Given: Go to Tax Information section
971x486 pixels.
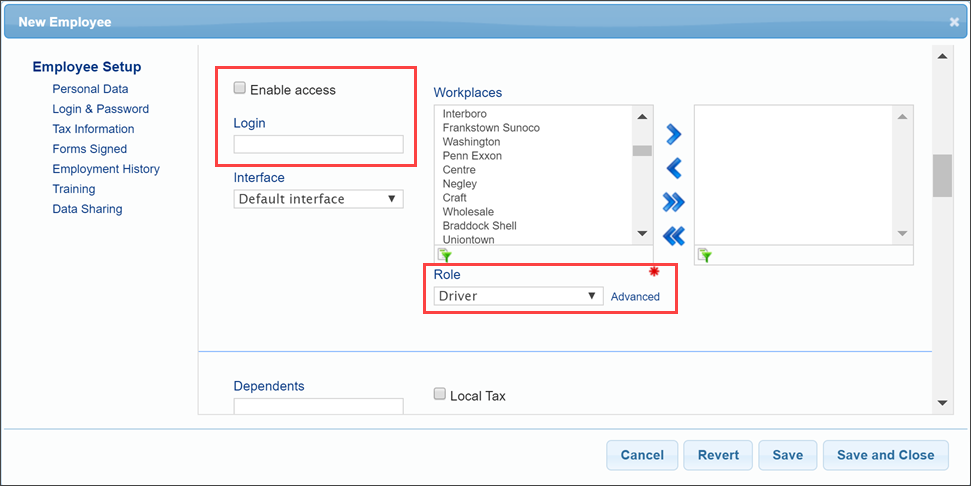Looking at the screenshot, I should point(93,129).
